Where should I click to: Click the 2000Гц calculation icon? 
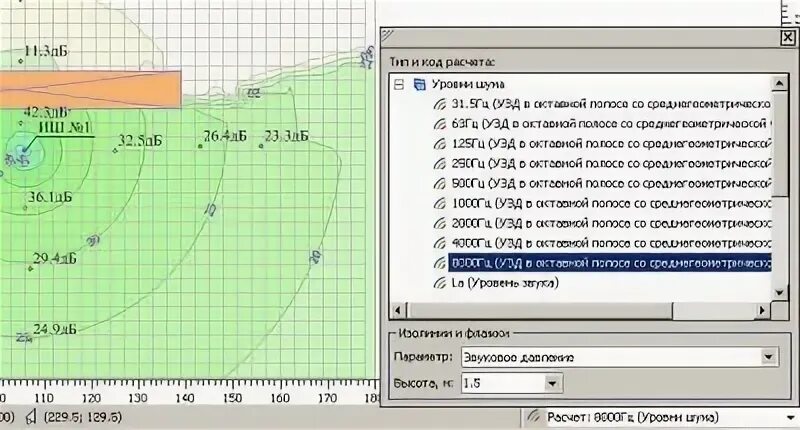click(440, 223)
